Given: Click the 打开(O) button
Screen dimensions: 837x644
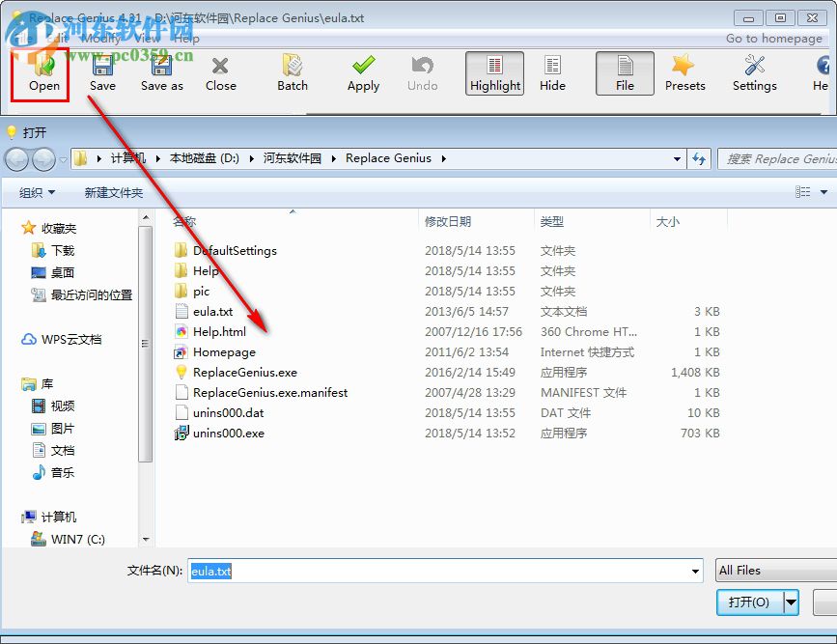Looking at the screenshot, I should (749, 602).
